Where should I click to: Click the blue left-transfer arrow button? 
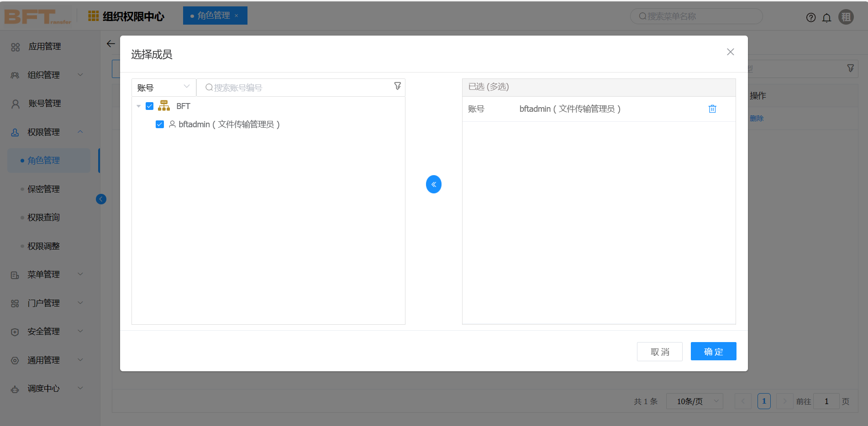click(433, 184)
